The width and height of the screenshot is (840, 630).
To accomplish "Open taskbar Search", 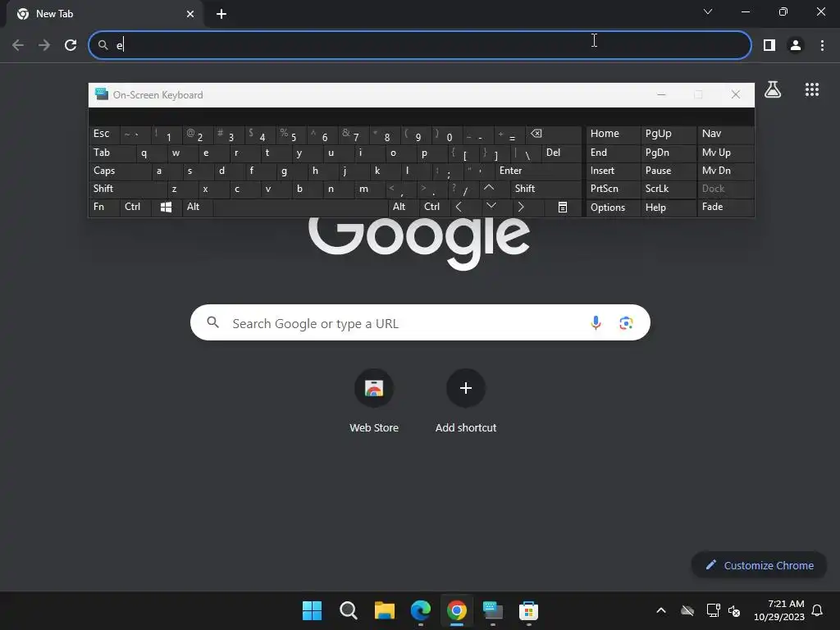I will tap(348, 610).
